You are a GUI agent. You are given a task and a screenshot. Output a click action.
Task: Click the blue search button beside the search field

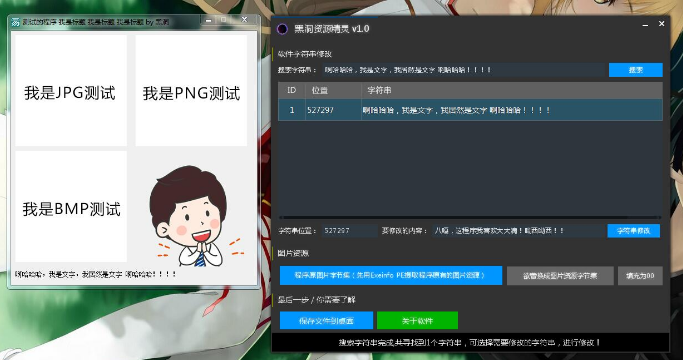click(x=636, y=70)
